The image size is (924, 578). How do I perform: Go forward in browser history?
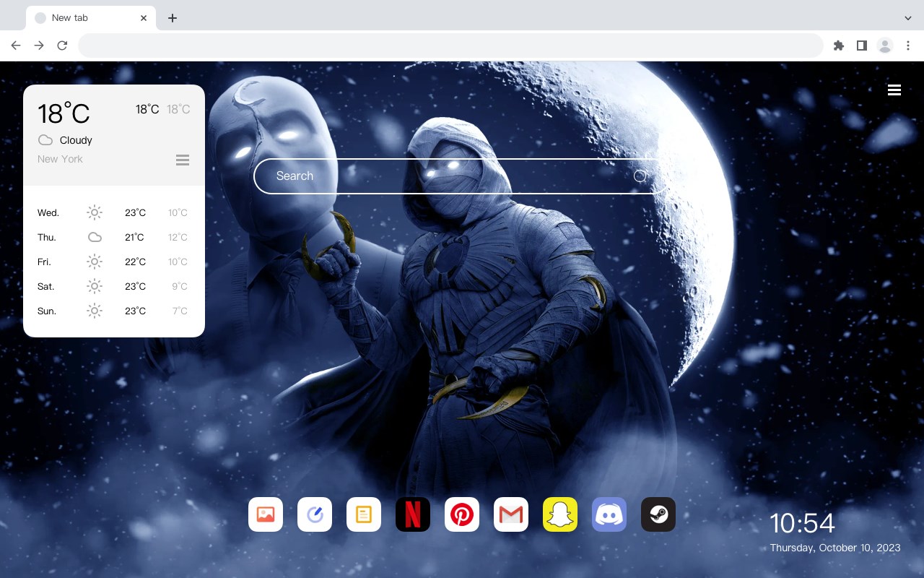tap(39, 46)
